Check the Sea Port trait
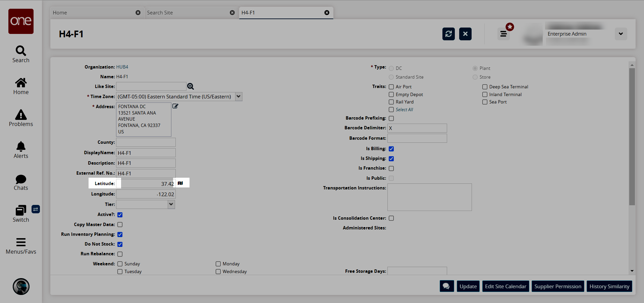The height and width of the screenshot is (303, 644). click(485, 102)
